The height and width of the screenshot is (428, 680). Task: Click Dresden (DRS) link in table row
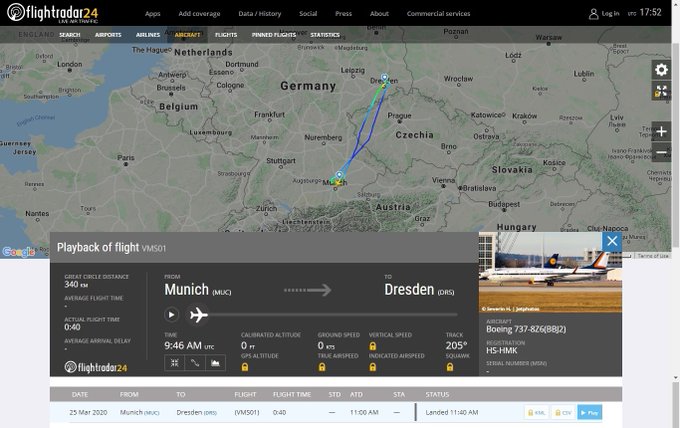[x=196, y=412]
